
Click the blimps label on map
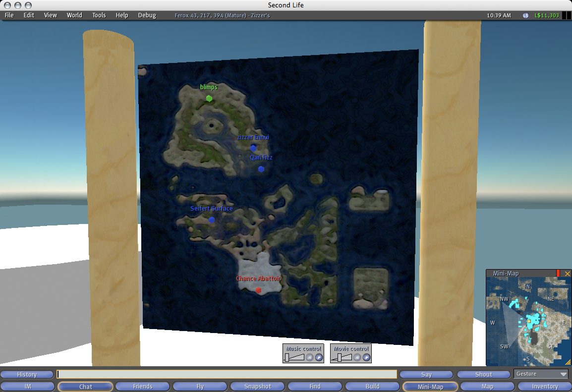tap(209, 87)
